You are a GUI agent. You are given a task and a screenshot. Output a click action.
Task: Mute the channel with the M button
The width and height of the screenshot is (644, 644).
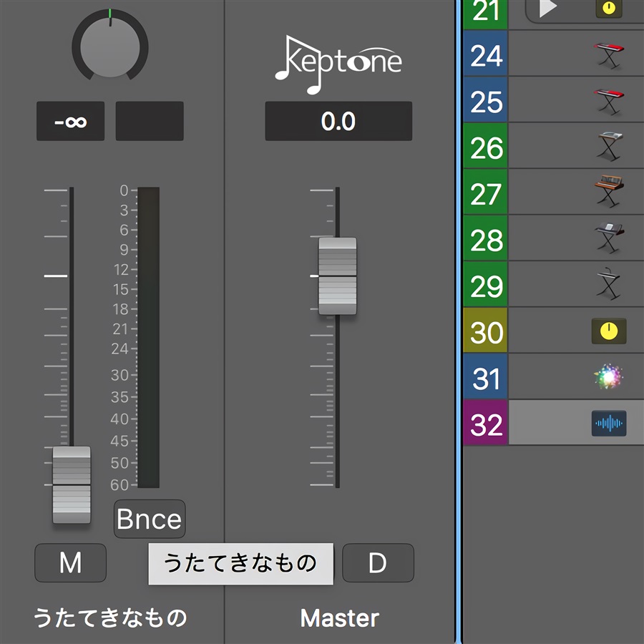[70, 562]
